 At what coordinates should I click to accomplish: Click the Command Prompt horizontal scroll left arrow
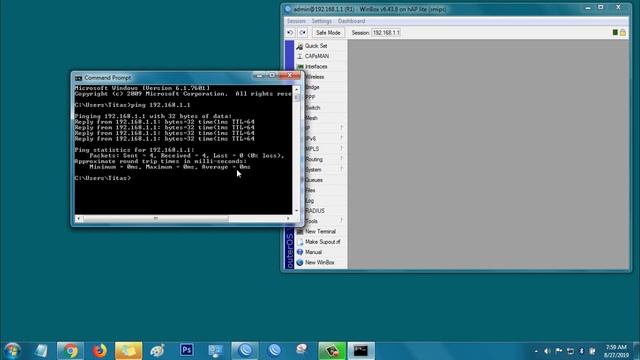78,218
